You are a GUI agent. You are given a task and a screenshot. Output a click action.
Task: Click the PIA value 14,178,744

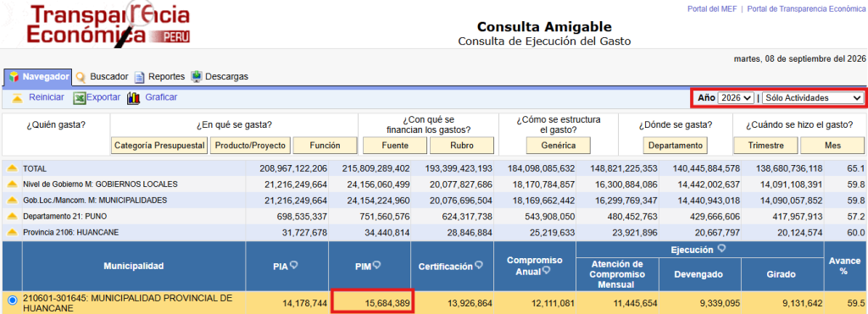pos(304,304)
